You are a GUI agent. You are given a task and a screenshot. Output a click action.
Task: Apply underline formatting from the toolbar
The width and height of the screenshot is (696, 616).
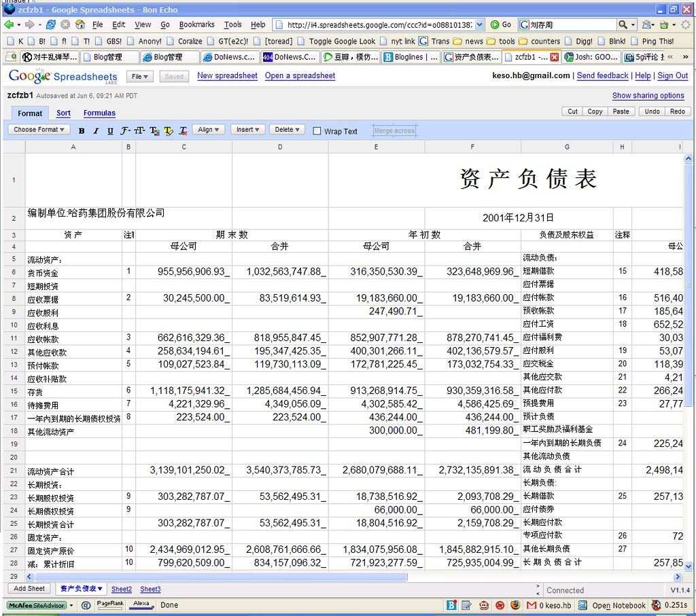coord(110,130)
